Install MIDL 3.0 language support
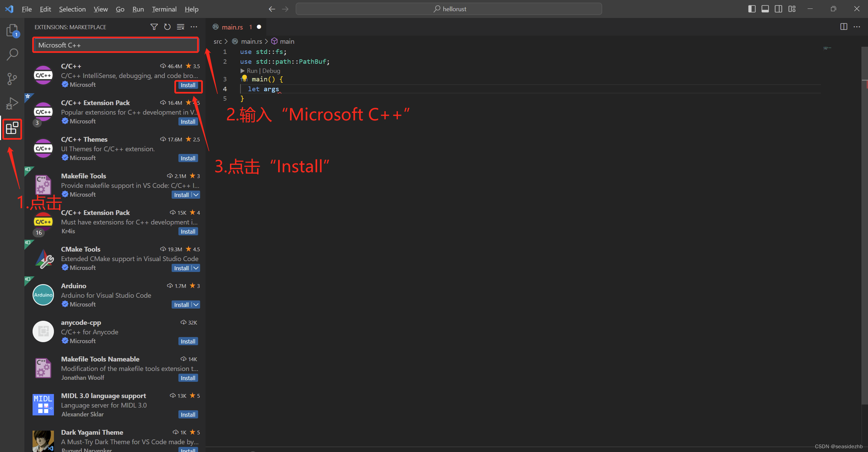Viewport: 868px width, 452px height. [x=188, y=414]
